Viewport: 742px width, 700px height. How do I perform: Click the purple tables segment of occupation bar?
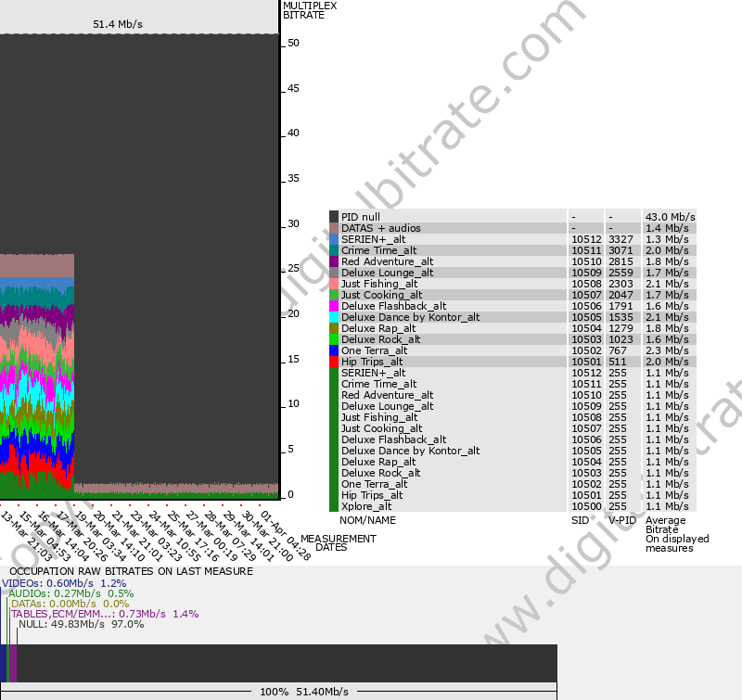point(13,663)
